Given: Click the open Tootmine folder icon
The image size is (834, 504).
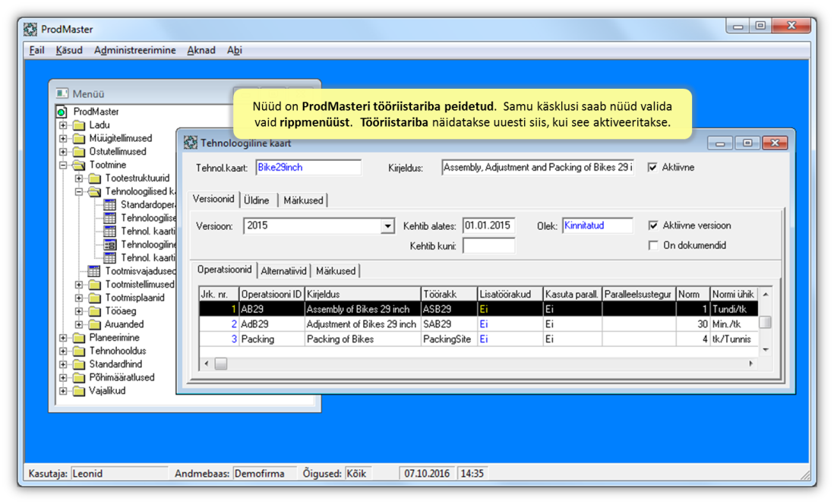Looking at the screenshot, I should (79, 165).
